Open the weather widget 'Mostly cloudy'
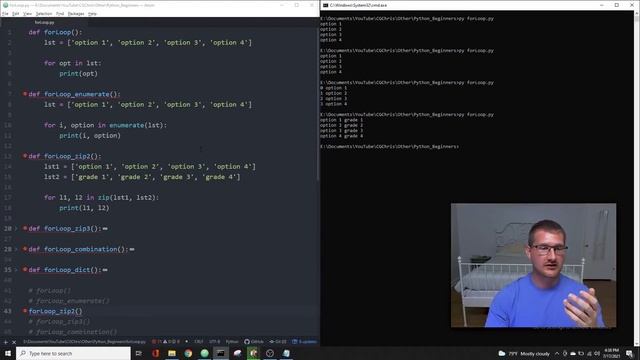 524,353
